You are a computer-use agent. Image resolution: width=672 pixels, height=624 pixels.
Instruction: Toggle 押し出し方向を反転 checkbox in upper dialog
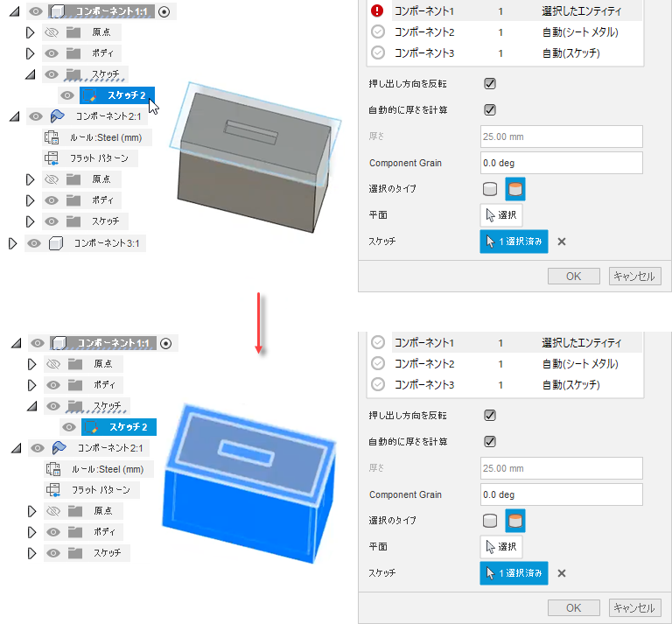tap(490, 83)
